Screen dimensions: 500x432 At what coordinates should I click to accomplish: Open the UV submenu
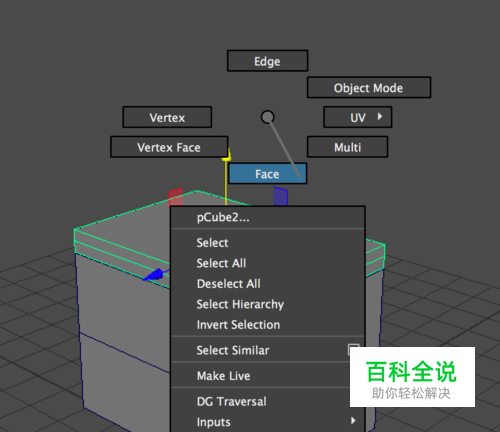click(358, 117)
